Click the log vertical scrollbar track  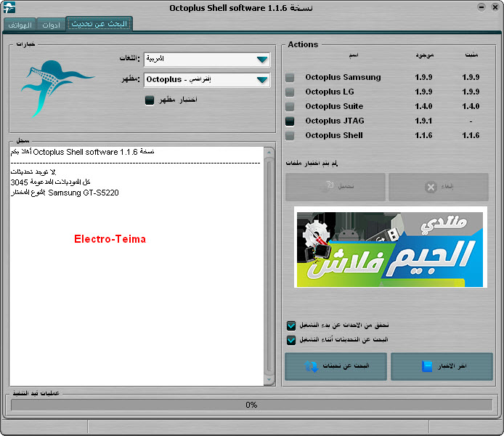point(269,266)
